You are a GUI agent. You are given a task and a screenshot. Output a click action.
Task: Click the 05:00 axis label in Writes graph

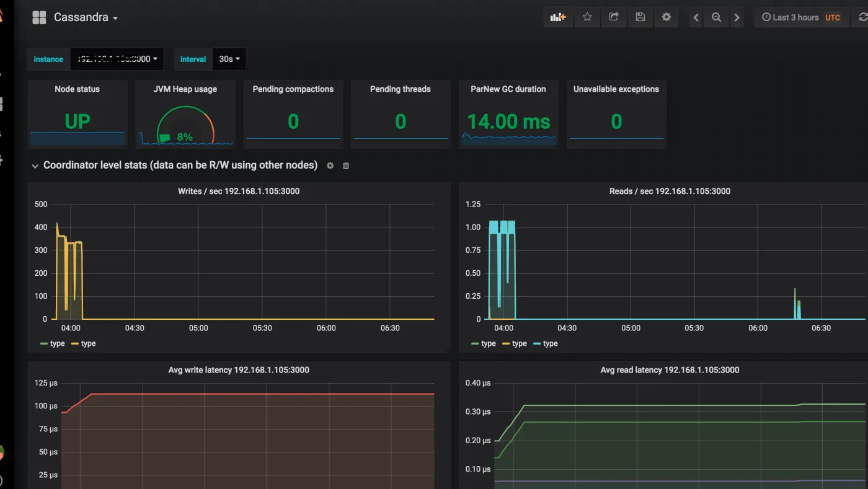coord(198,328)
